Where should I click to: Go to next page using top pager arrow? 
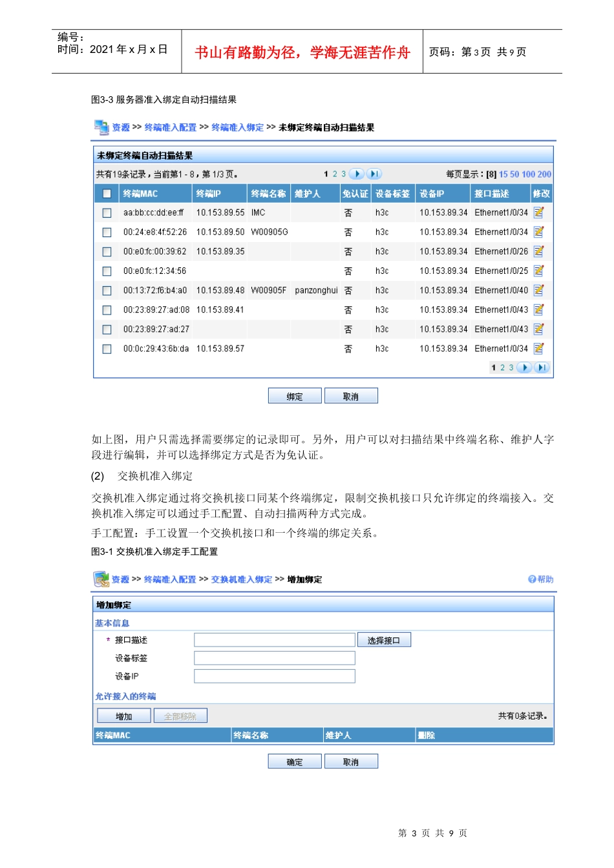pyautogui.click(x=356, y=174)
